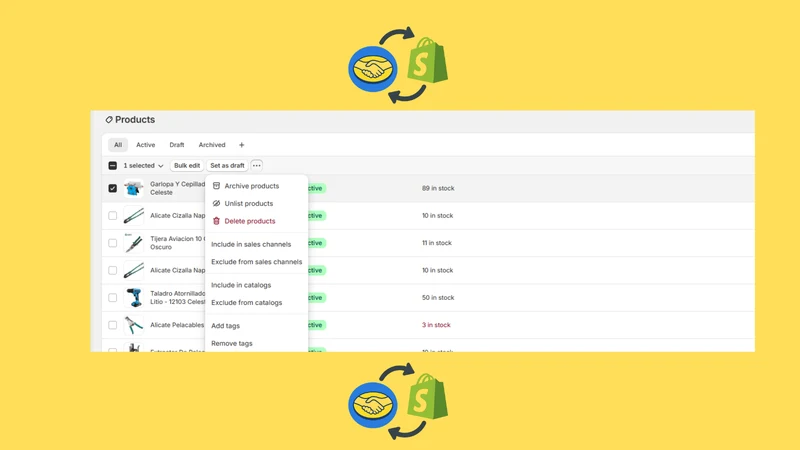This screenshot has width=800, height=450.
Task: Click the Taladro Atornillado product name
Action: (177, 297)
